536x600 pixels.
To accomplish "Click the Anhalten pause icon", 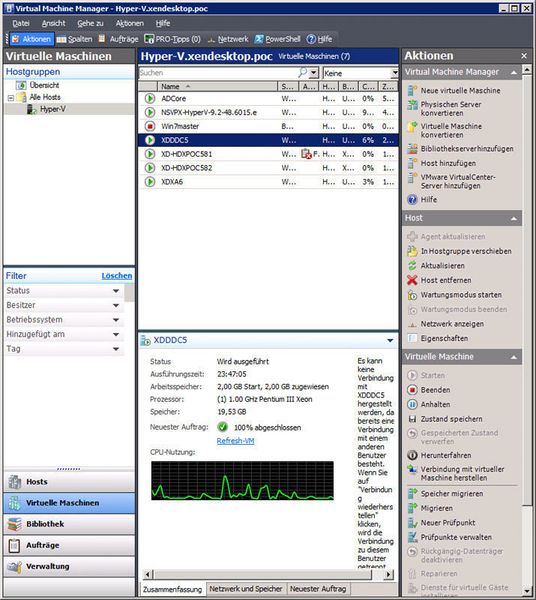I will pos(412,404).
